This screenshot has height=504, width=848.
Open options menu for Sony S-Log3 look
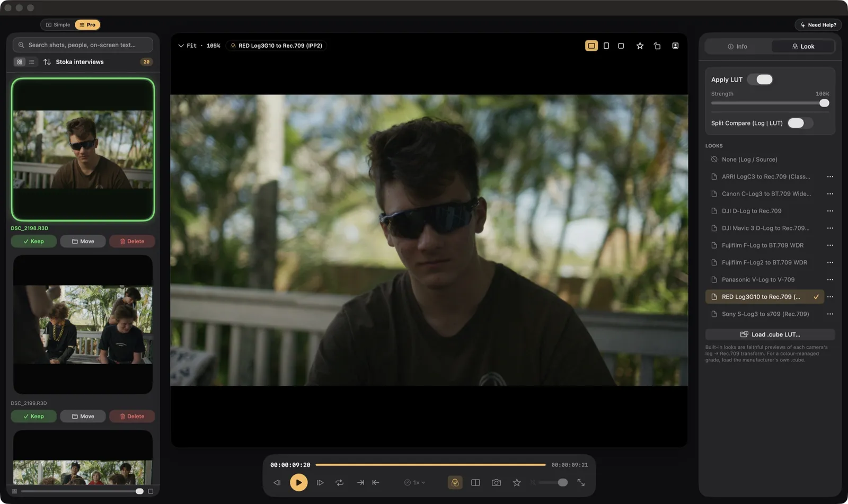pos(830,314)
